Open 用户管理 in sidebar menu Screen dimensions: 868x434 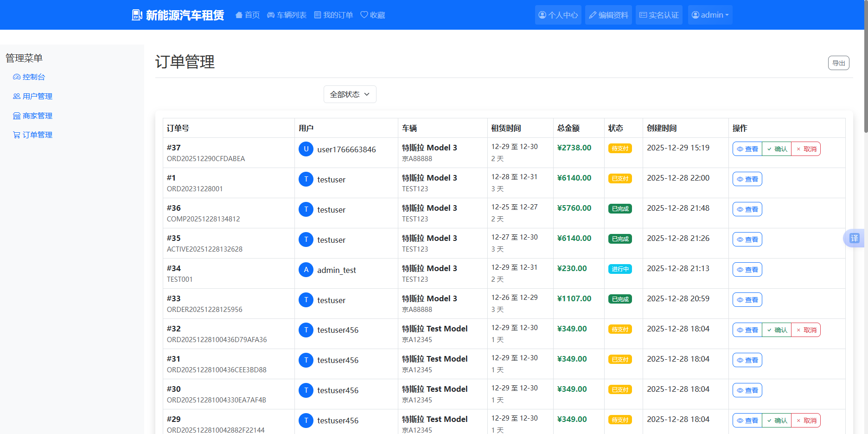(33, 96)
